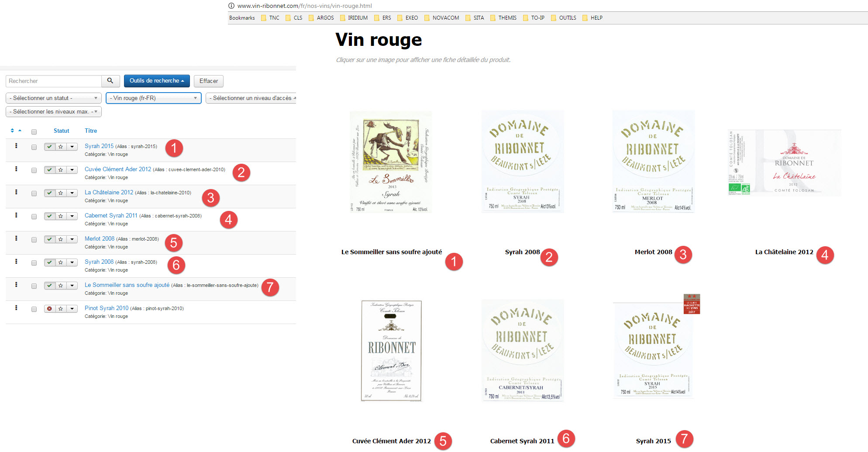This screenshot has height=452, width=868.
Task: Select the Syrah 2015 article checkbox
Action: (34, 147)
